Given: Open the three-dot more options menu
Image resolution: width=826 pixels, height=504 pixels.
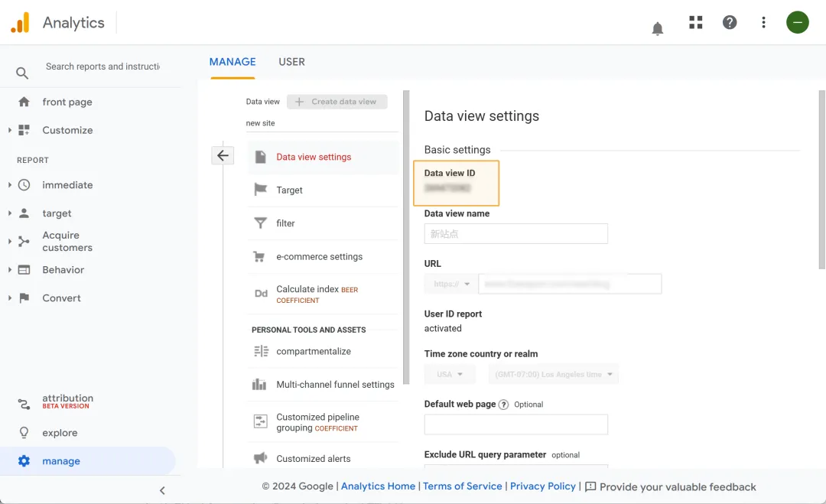Looking at the screenshot, I should (x=763, y=22).
